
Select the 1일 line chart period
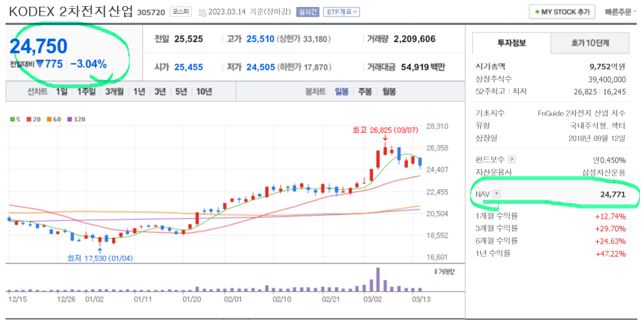point(62,92)
